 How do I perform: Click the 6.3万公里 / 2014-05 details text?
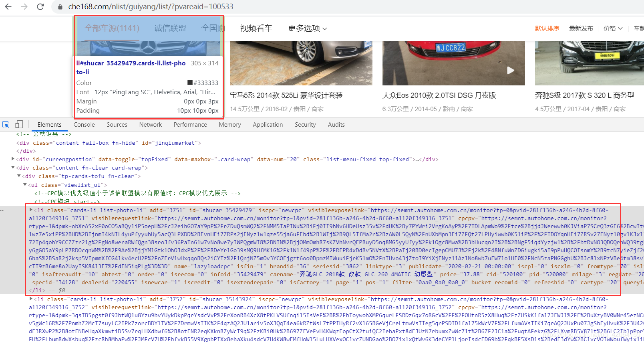(x=427, y=109)
